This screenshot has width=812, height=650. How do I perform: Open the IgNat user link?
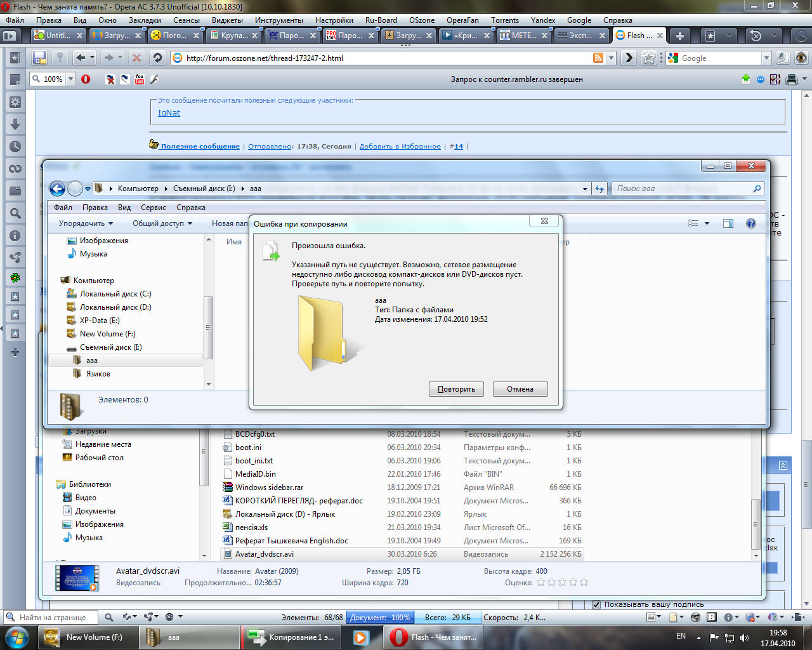tap(169, 113)
